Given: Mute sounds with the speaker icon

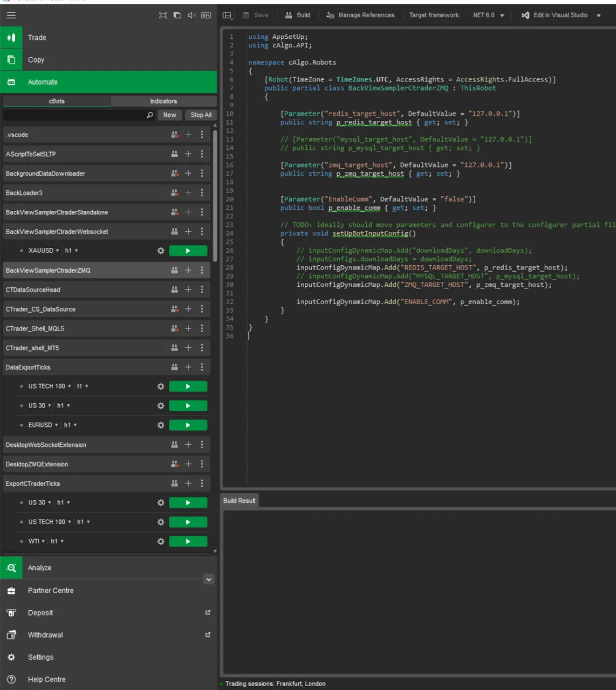Looking at the screenshot, I should click(191, 15).
